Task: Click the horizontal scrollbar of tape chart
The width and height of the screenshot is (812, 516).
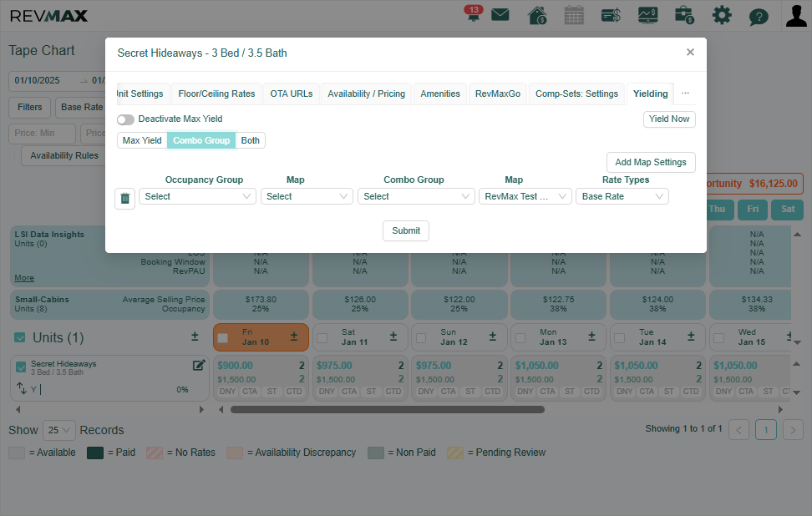Action: click(387, 409)
